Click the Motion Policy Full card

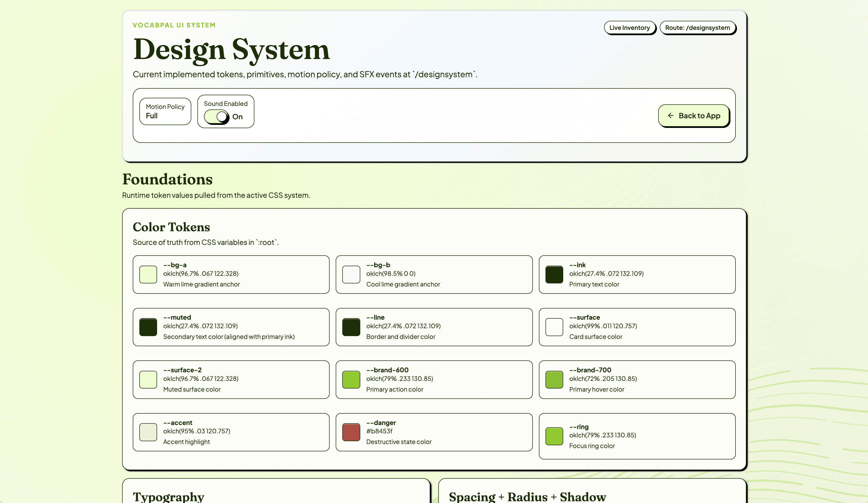[x=165, y=111]
